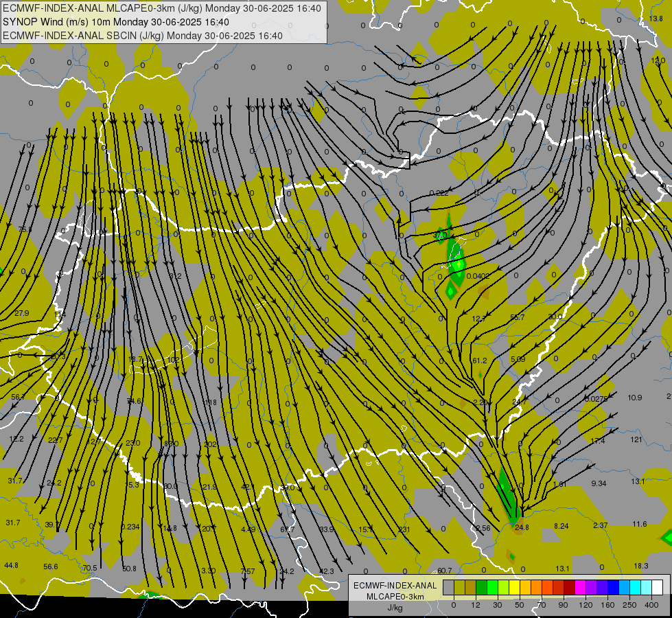672x618 pixels.
Task: Click the map value 56.6
Action: click(51, 566)
